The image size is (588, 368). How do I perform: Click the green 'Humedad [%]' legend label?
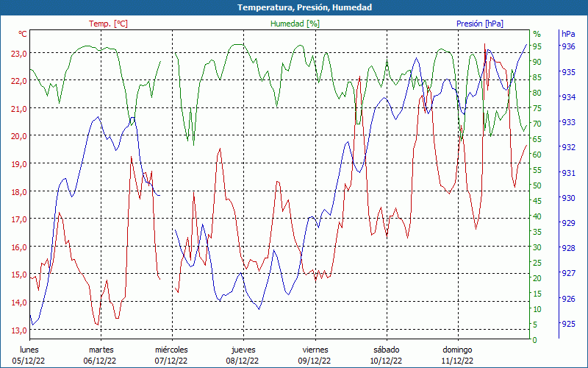point(295,24)
